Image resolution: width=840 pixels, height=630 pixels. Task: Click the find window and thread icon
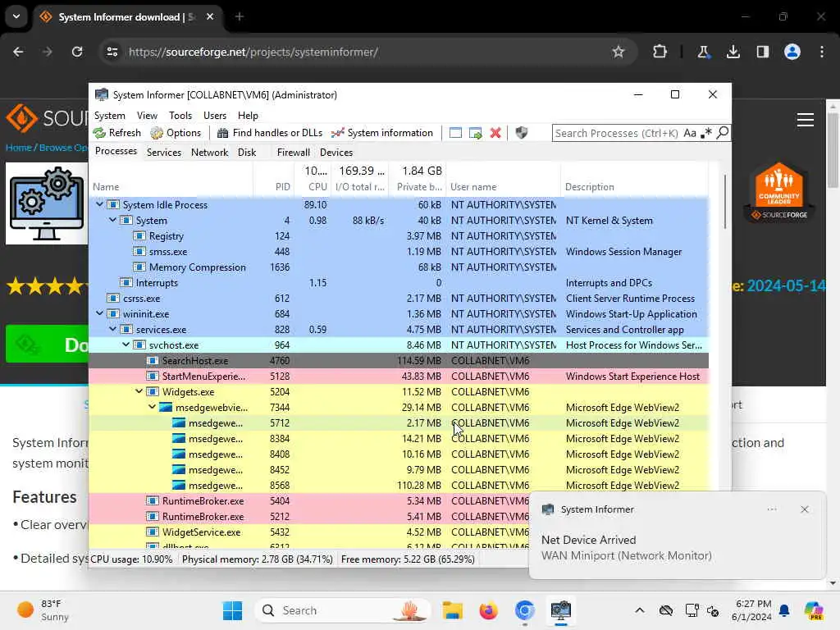click(x=475, y=133)
